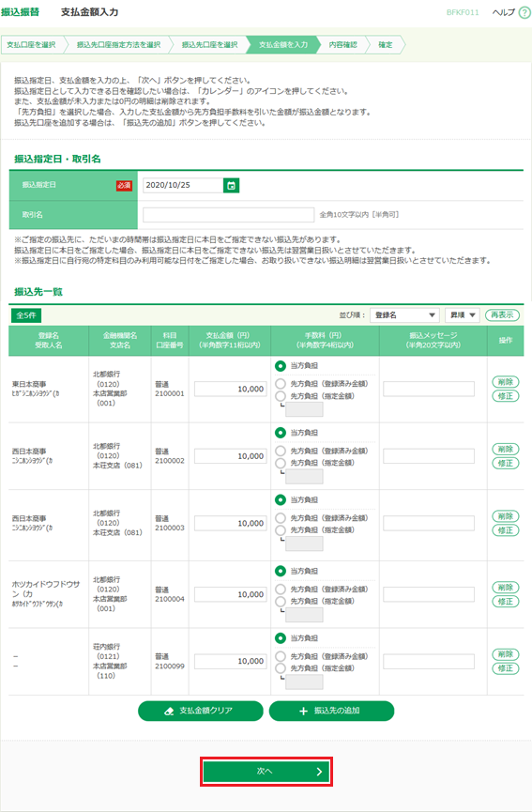Screen dimensions: 532x812
Task: Select 先方負担（指定金額） for account 2100002
Action: point(281,463)
